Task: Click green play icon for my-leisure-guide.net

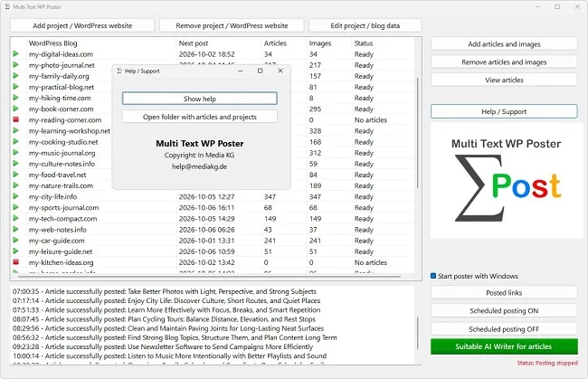Action: point(15,251)
